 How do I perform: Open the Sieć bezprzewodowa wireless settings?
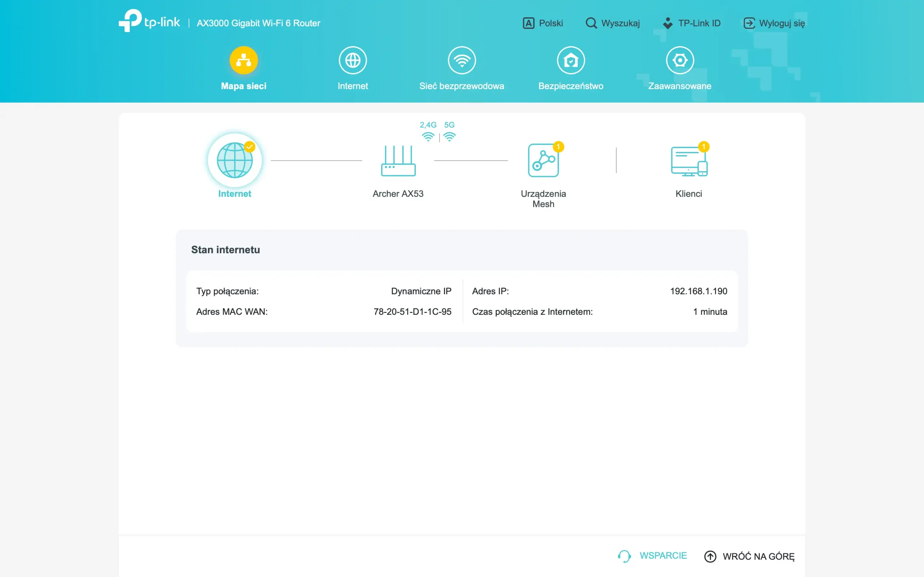pyautogui.click(x=462, y=68)
